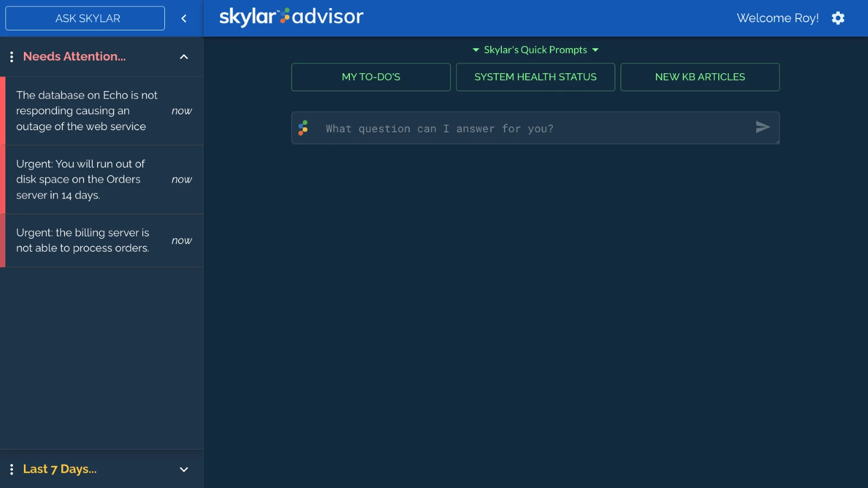868x488 pixels.
Task: Click the Last 7 Days heading
Action: 60,469
